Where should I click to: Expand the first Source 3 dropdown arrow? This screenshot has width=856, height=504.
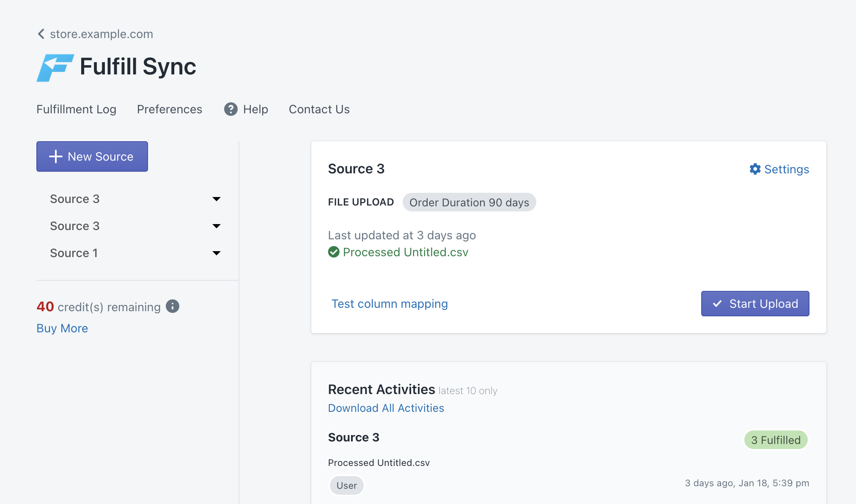[x=217, y=199]
